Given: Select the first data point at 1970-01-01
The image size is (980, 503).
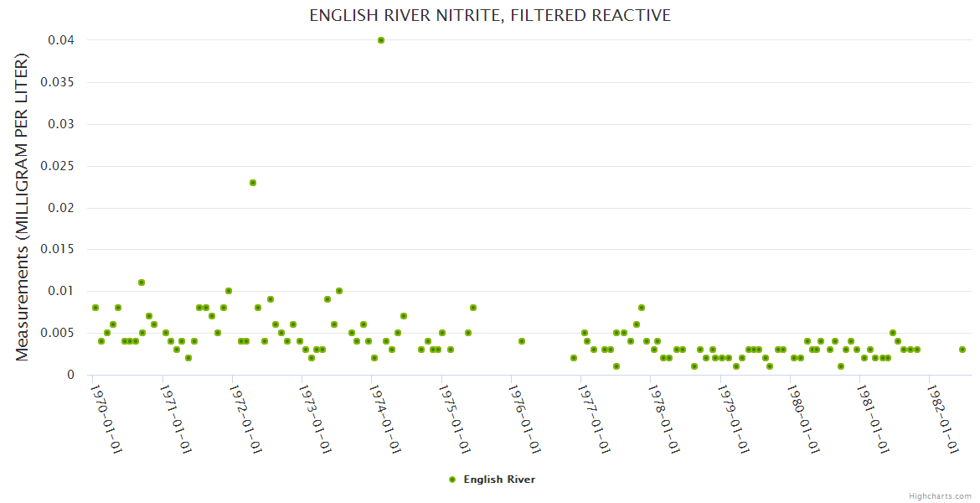Looking at the screenshot, I should click(x=95, y=308).
